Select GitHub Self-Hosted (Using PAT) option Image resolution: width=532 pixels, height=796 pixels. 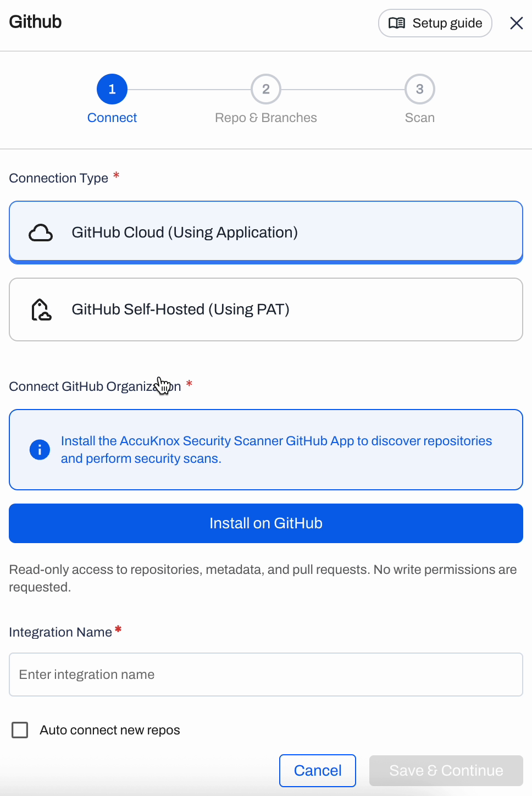(266, 309)
